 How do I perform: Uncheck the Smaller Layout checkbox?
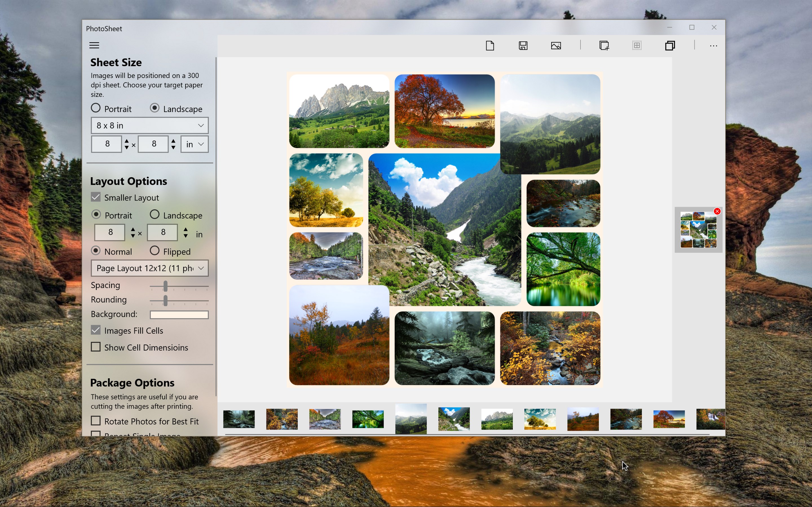coord(96,197)
